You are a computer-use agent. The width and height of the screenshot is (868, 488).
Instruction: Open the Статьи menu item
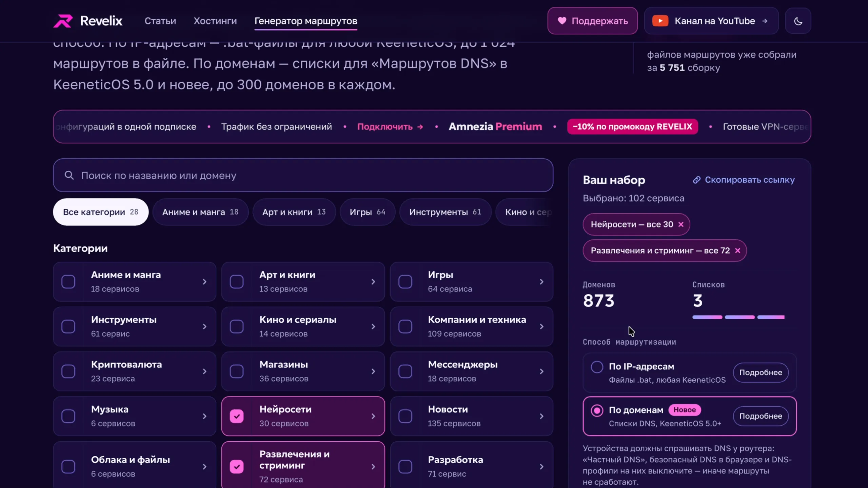(x=160, y=21)
